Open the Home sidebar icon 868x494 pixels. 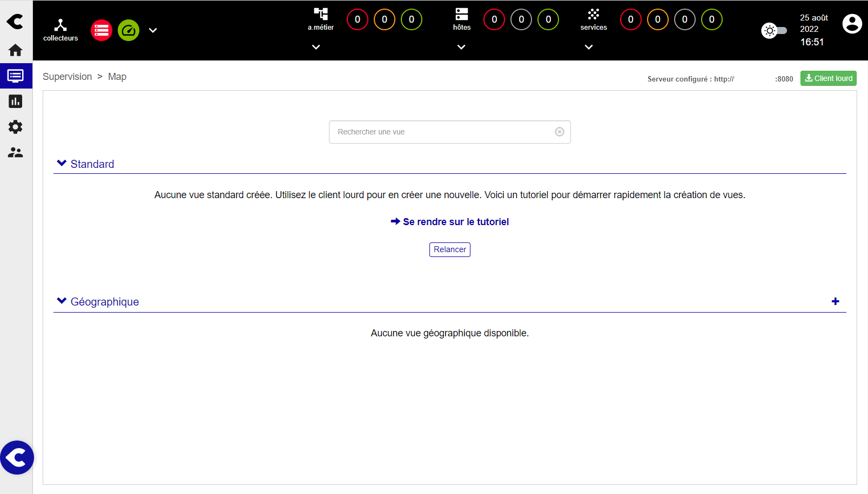[16, 50]
